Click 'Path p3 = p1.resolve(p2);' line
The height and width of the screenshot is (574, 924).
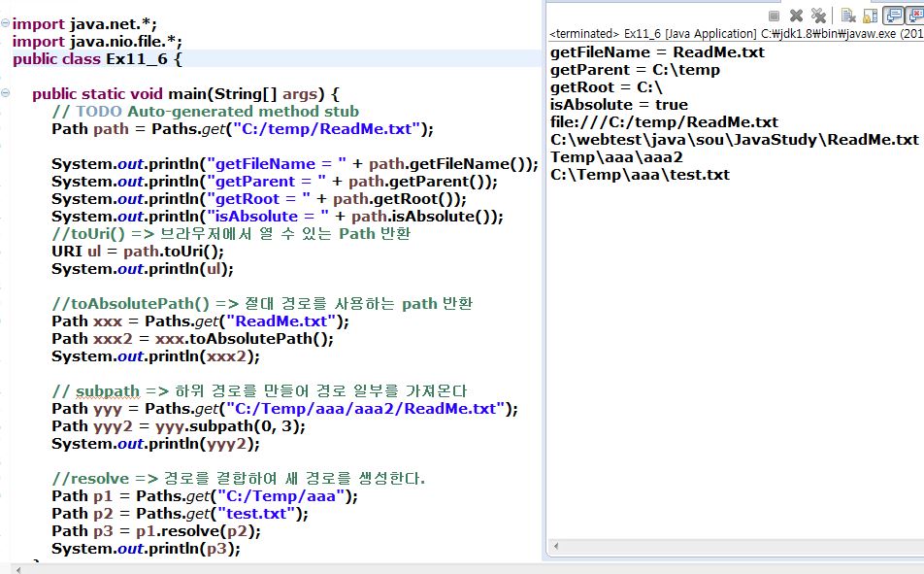(156, 531)
